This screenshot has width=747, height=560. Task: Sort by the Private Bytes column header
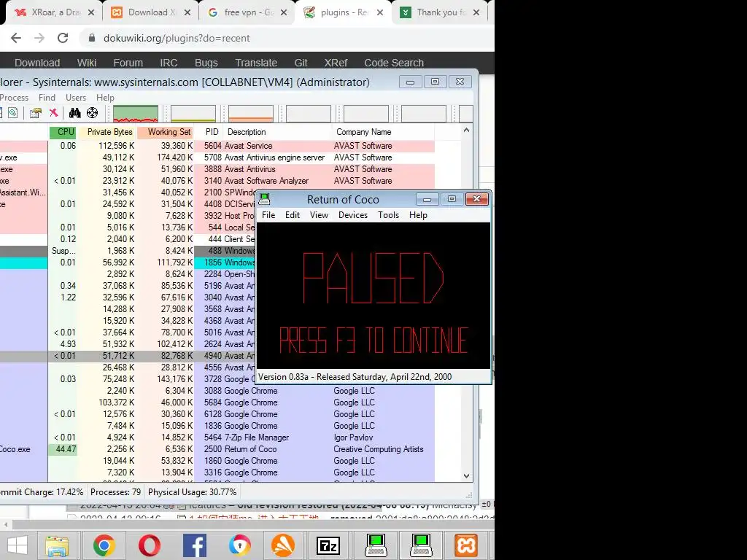[x=107, y=133]
